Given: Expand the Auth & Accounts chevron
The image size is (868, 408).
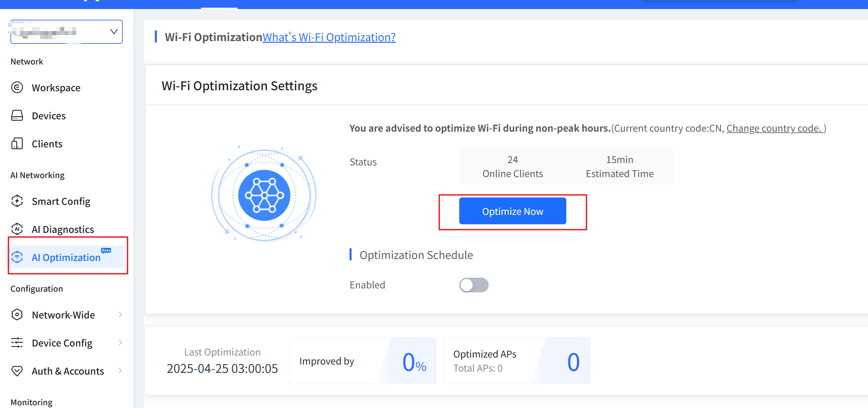Looking at the screenshot, I should point(120,371).
